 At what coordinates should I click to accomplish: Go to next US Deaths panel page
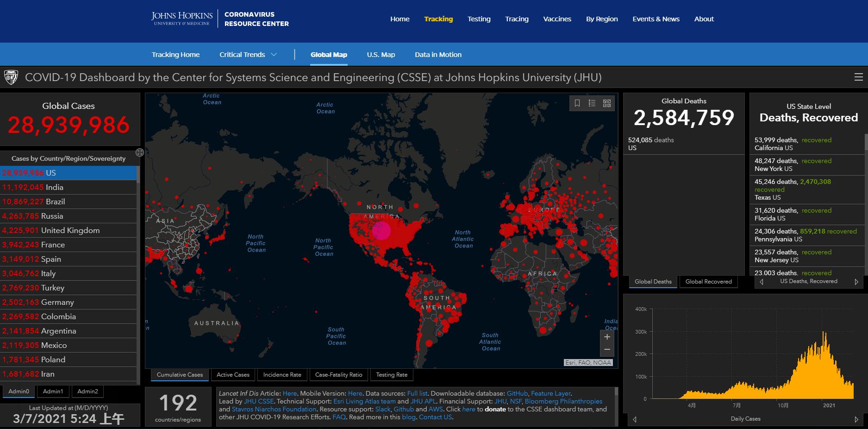[x=856, y=282]
